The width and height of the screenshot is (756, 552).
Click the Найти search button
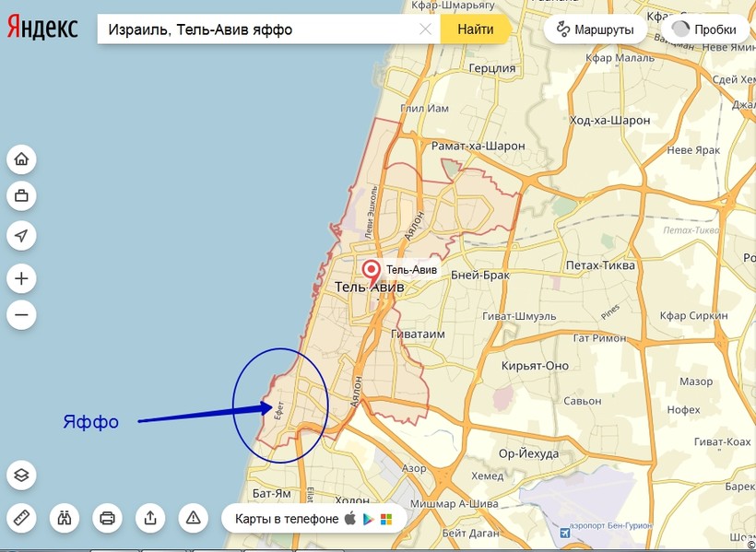pos(476,29)
